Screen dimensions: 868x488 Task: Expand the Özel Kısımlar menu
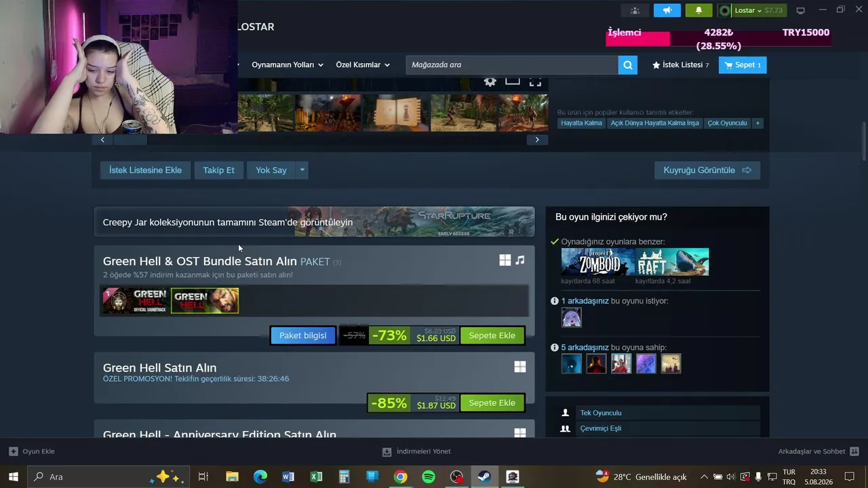pyautogui.click(x=363, y=65)
